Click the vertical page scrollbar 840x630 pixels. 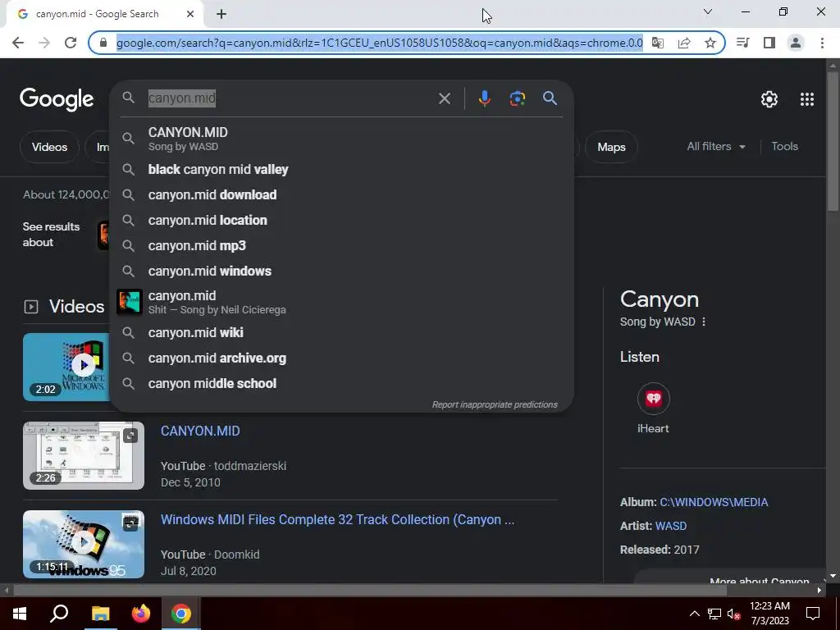point(833,142)
